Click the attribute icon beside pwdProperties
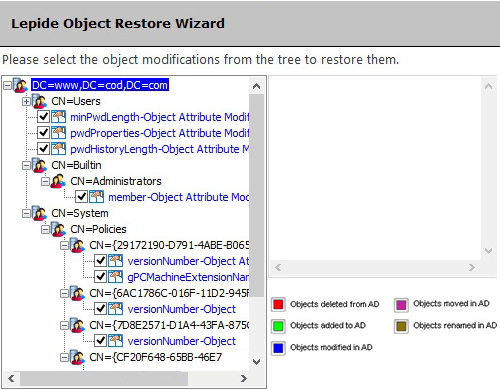Viewport: 500px width, 390px height. (59, 133)
